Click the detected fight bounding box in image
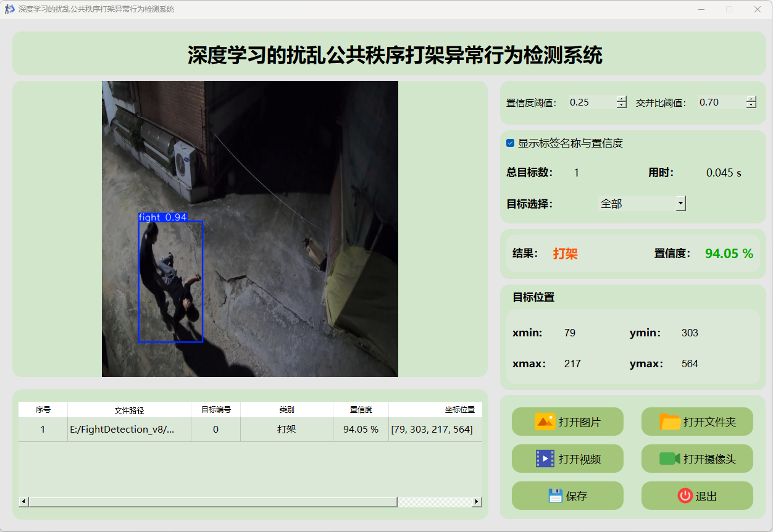Screen dimensions: 773x532 click(170, 281)
